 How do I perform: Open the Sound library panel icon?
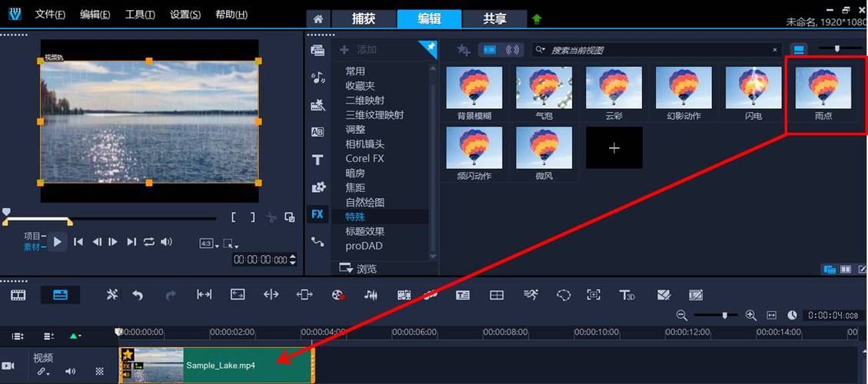pyautogui.click(x=318, y=78)
